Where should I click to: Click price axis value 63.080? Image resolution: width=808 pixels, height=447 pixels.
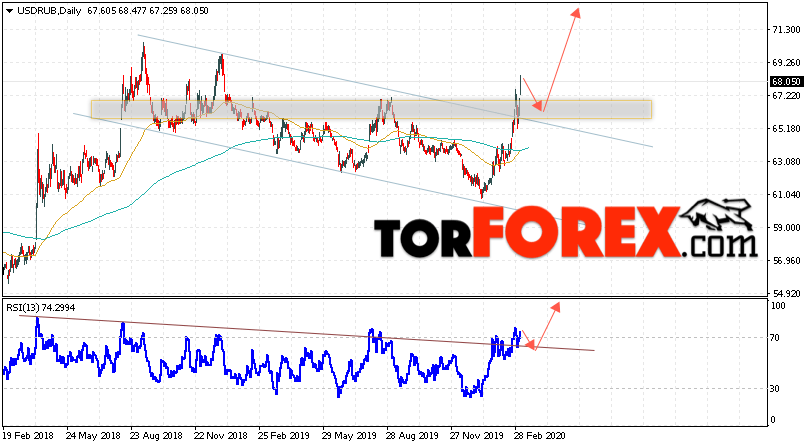point(786,162)
